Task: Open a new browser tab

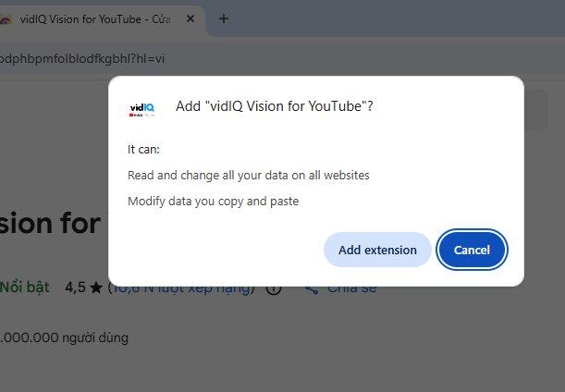Action: 223,18
